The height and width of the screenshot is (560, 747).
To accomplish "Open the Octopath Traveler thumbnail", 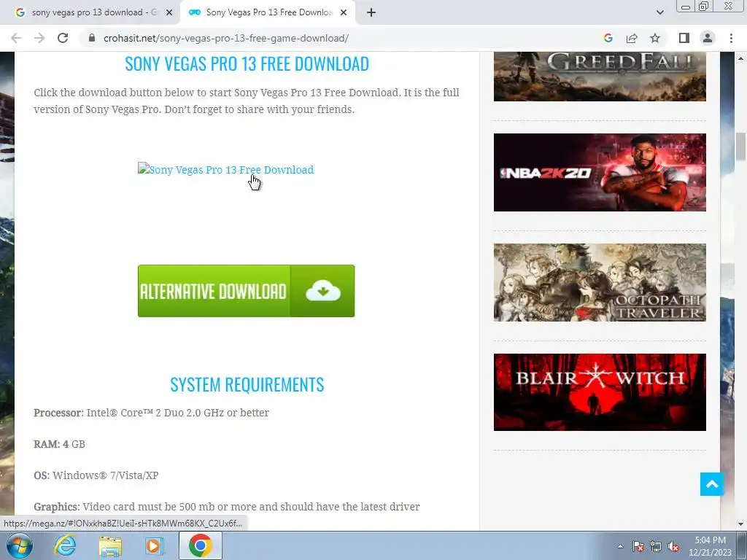I will pos(600,282).
